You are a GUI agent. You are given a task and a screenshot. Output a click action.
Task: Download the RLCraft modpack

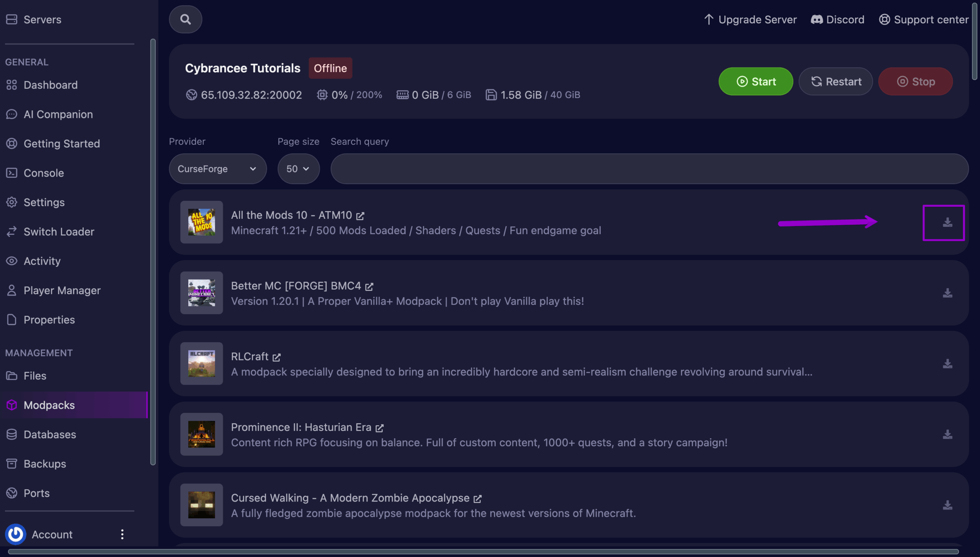pos(947,364)
